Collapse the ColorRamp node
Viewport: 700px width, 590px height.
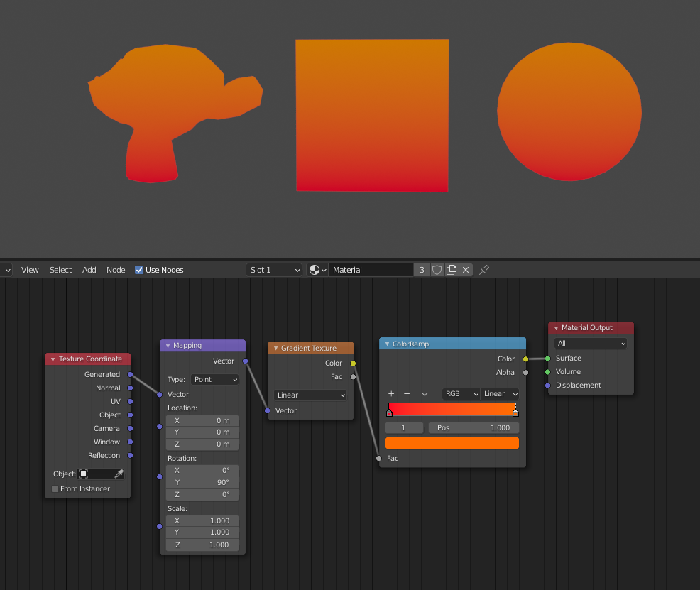387,344
